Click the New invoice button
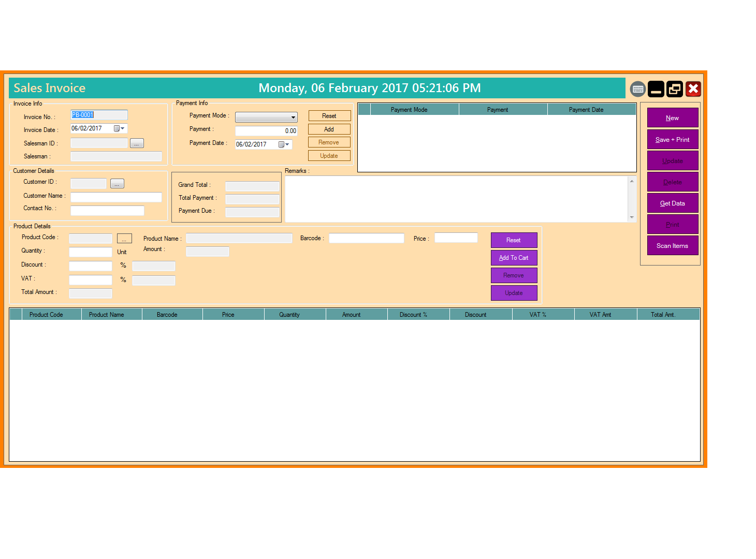This screenshot has height=559, width=756. tap(672, 117)
